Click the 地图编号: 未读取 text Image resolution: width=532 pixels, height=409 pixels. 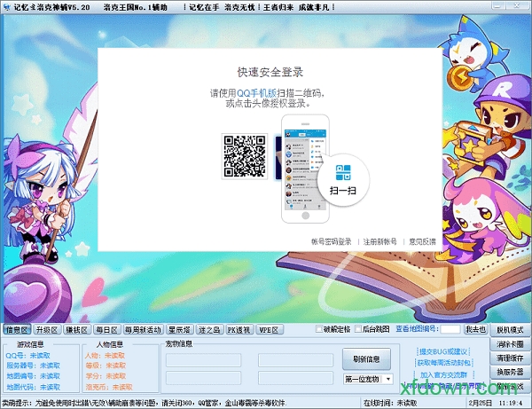coord(34,376)
